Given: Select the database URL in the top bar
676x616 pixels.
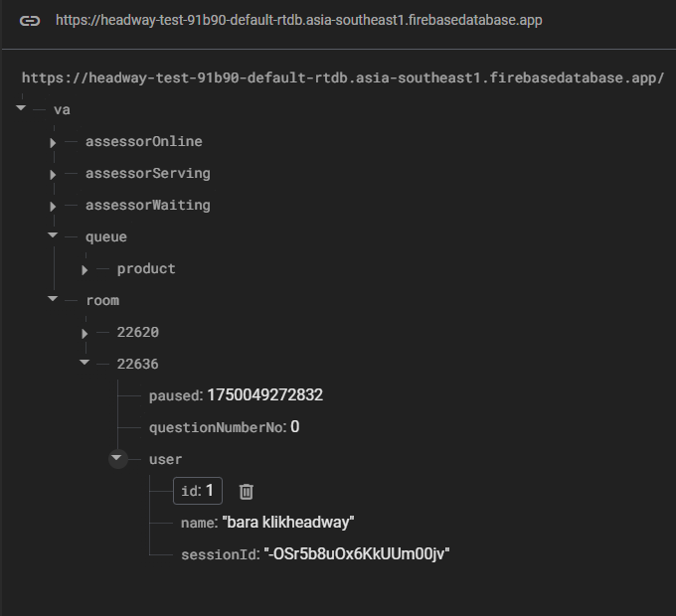Looking at the screenshot, I should pos(298,21).
